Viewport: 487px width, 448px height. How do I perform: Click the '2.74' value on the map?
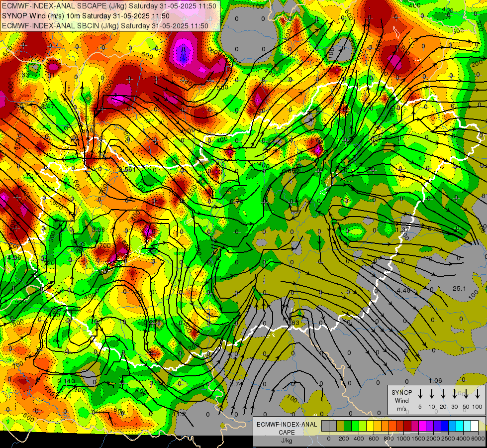click(x=236, y=384)
